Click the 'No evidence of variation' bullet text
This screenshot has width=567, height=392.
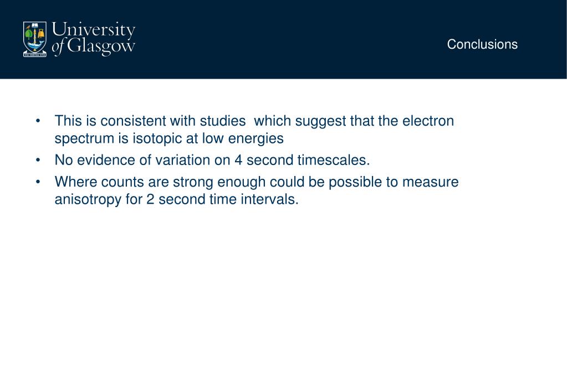212,160
